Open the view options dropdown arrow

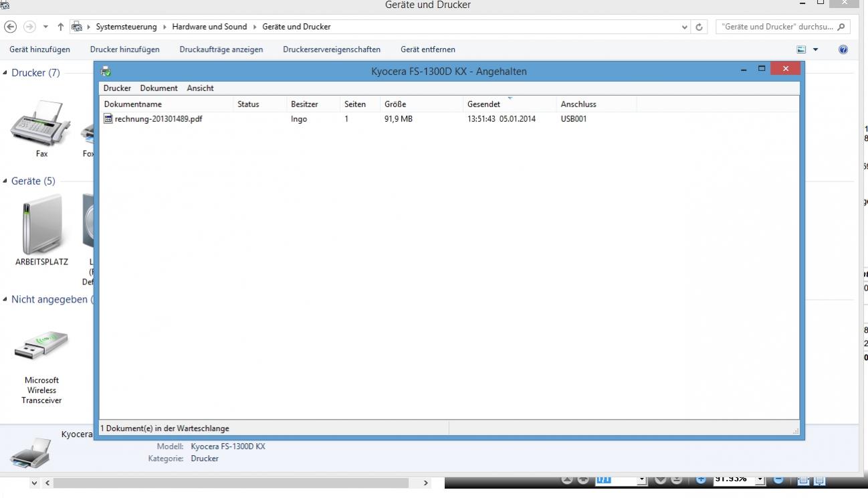pyautogui.click(x=815, y=50)
